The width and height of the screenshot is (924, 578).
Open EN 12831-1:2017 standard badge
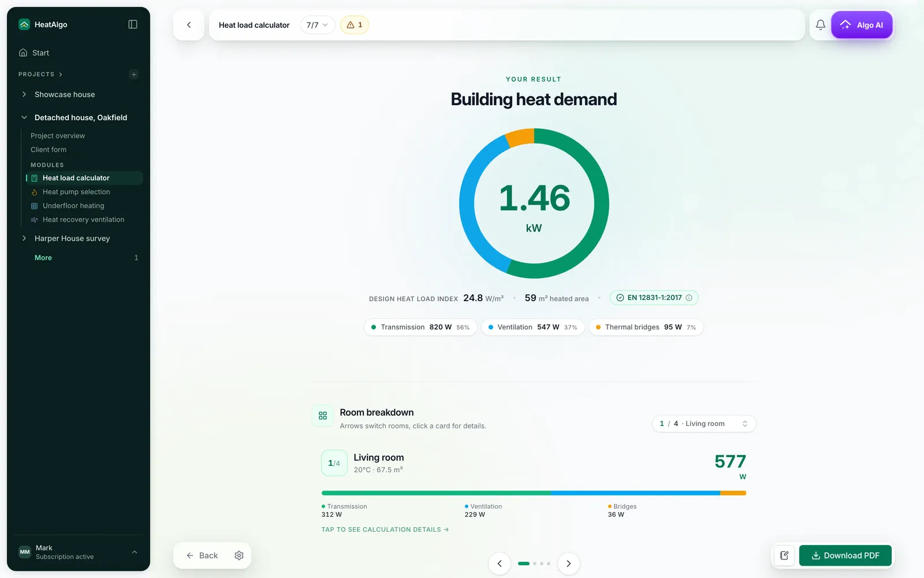[x=654, y=298]
